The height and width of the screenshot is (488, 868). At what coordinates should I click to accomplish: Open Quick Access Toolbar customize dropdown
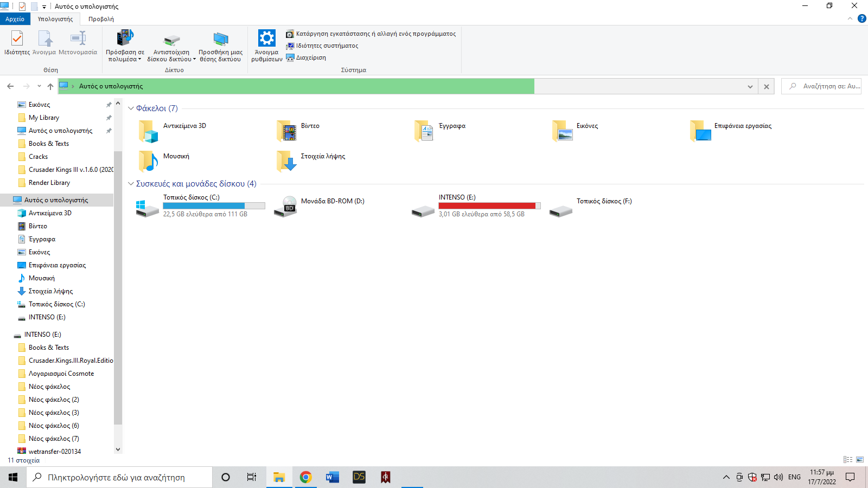point(44,7)
